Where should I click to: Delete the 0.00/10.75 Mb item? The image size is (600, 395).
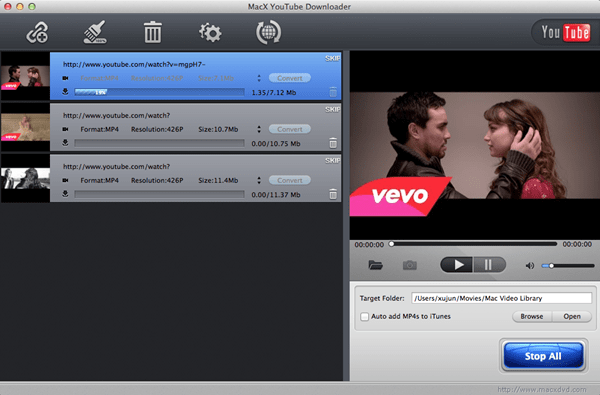click(333, 143)
